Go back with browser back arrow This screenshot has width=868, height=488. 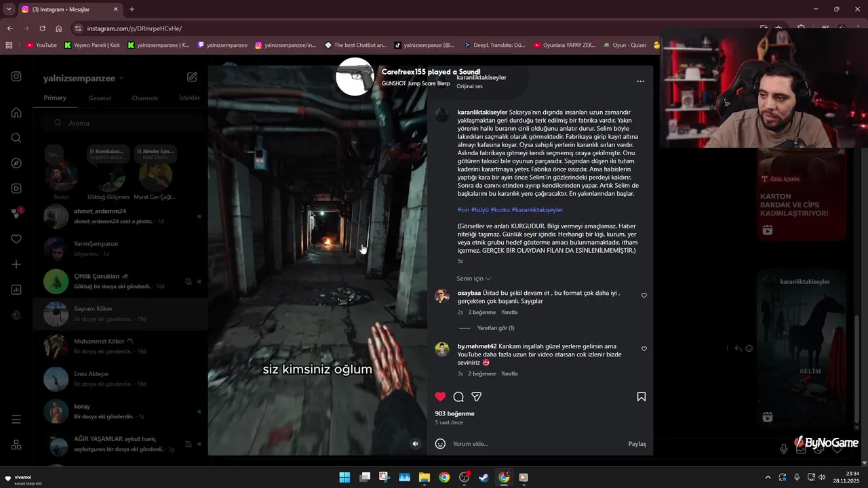coord(9,28)
